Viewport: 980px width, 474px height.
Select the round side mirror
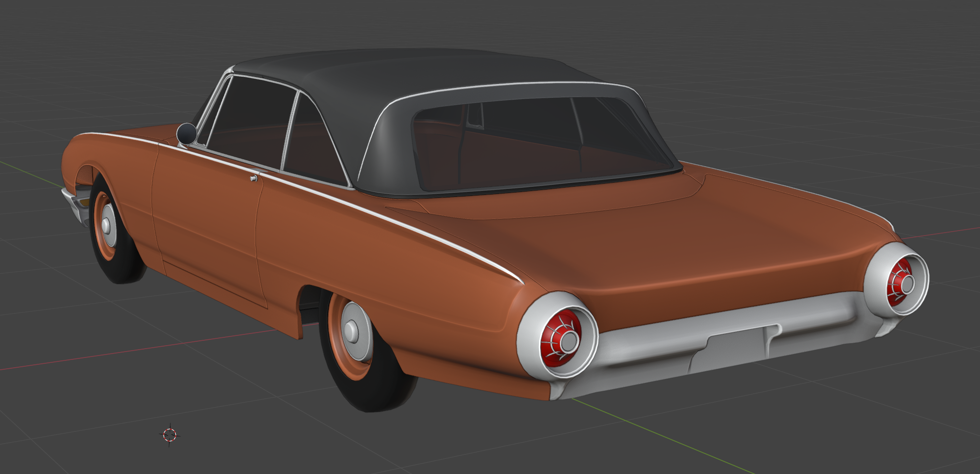coord(186,134)
